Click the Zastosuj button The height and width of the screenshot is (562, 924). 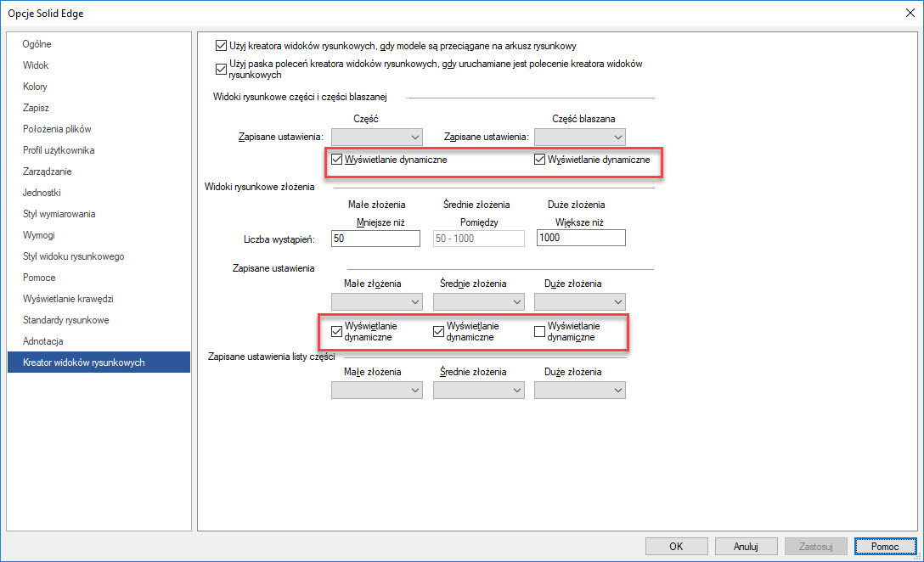click(x=815, y=547)
